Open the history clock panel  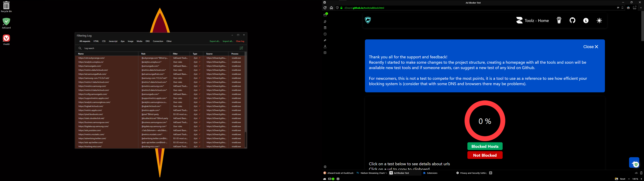(x=325, y=34)
